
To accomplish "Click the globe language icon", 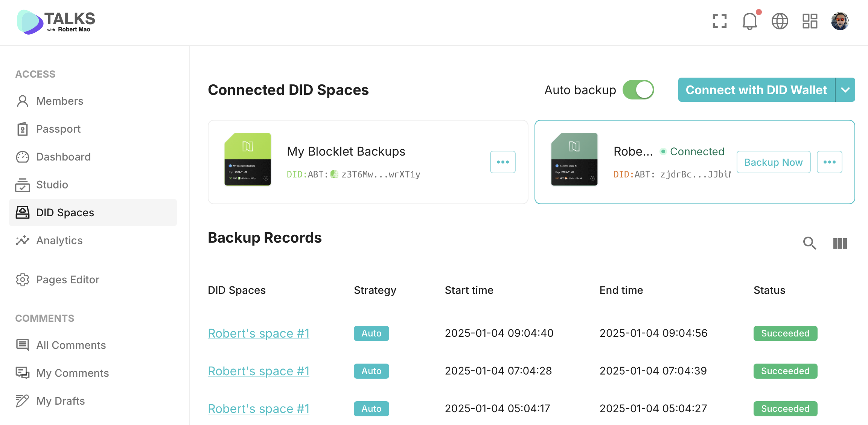I will click(780, 21).
